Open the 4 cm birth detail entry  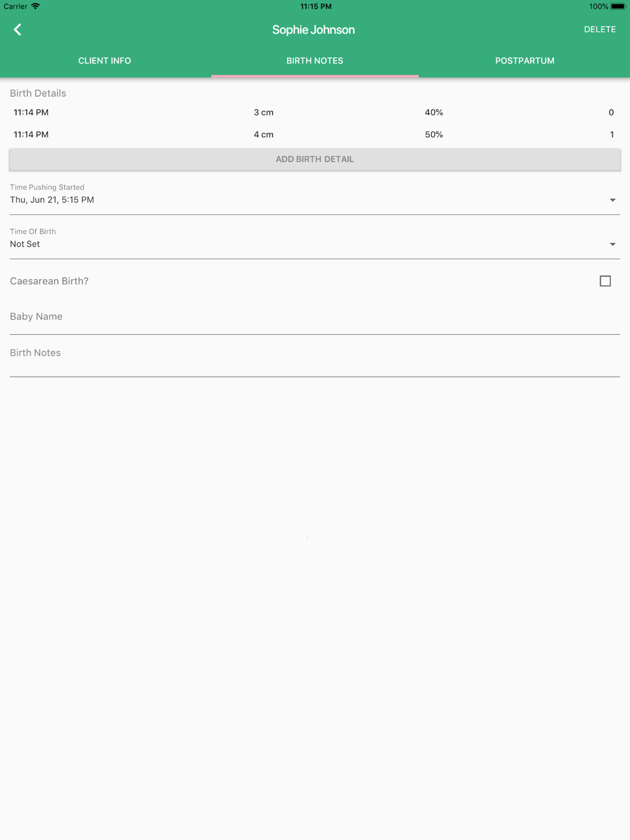point(264,134)
